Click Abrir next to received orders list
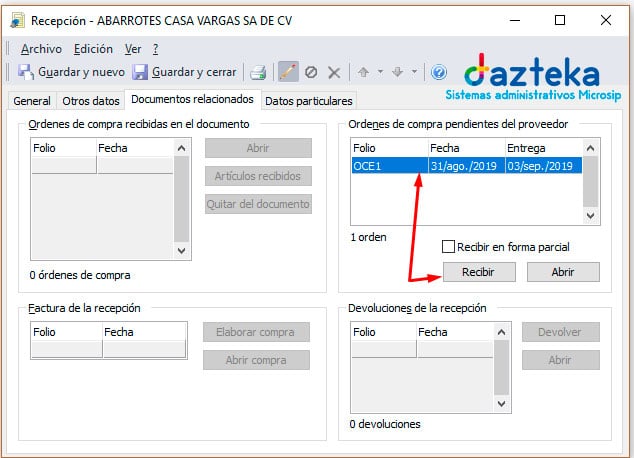This screenshot has height=458, width=634. coord(258,148)
